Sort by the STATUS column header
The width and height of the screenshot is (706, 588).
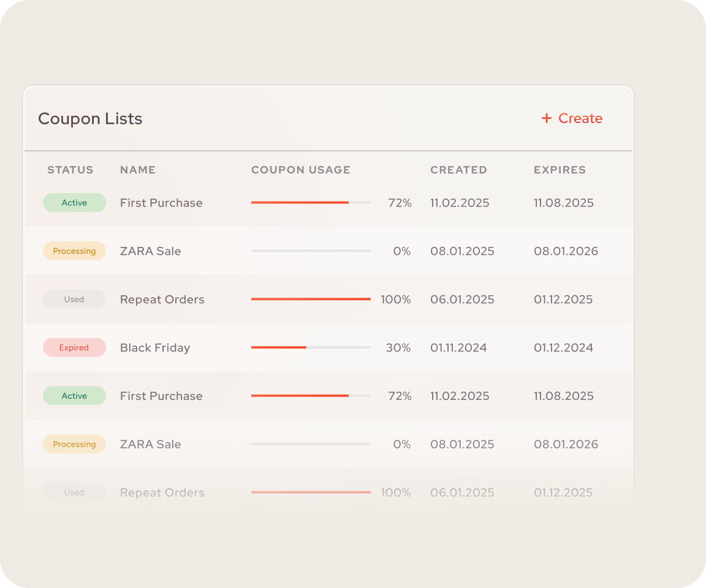(70, 170)
